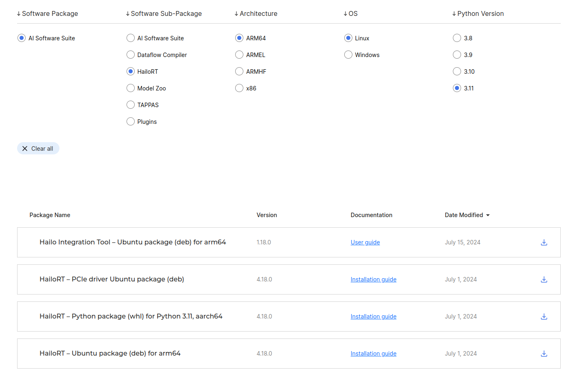The height and width of the screenshot is (378, 588).
Task: Download HailoRT Ubuntu deb for arm64
Action: [x=544, y=354]
